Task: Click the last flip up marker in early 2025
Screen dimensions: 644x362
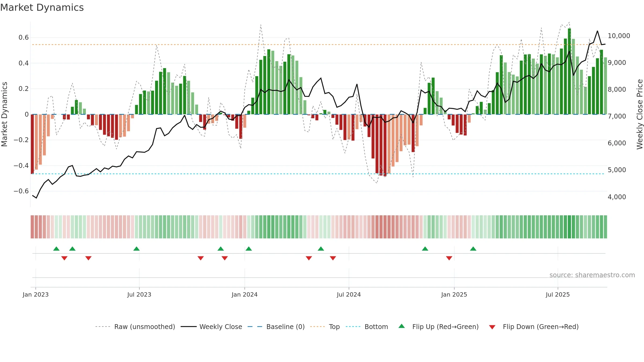Action: pyautogui.click(x=473, y=249)
